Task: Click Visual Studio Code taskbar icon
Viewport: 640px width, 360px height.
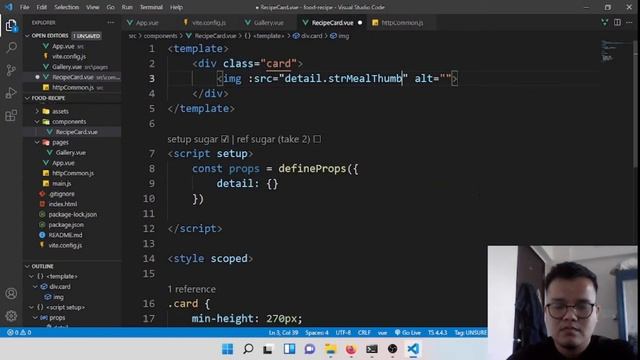Action: (x=413, y=349)
